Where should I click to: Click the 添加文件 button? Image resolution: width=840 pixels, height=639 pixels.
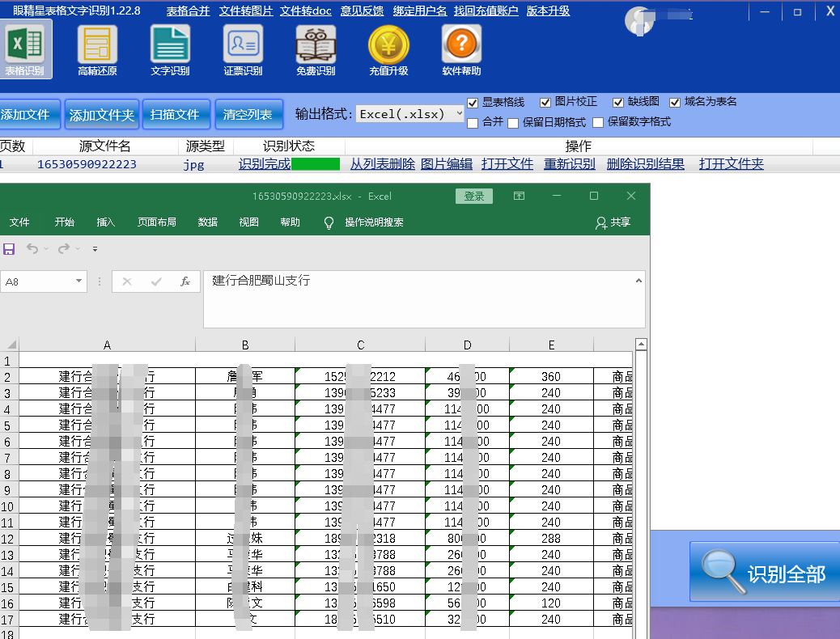pos(29,115)
